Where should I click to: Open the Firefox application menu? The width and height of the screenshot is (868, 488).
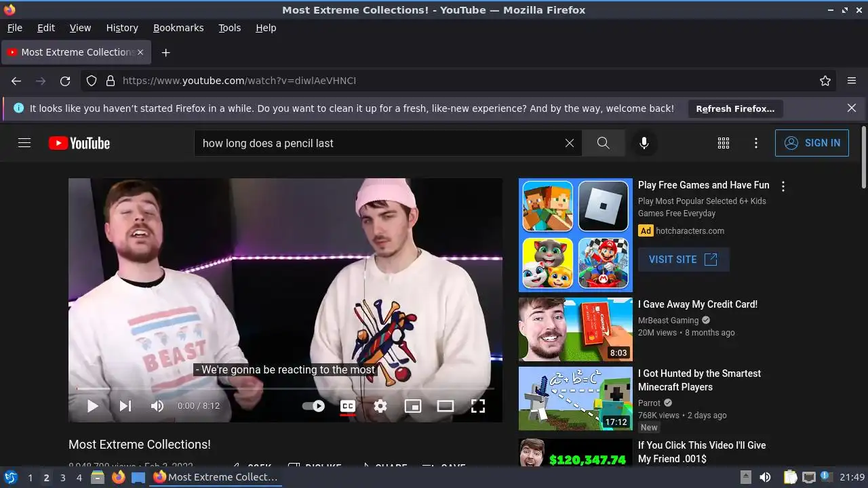point(852,81)
